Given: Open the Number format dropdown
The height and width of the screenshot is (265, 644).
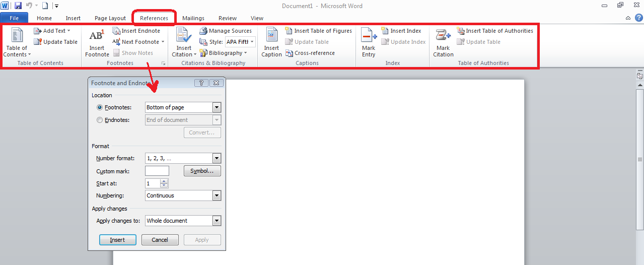Looking at the screenshot, I should click(x=217, y=158).
